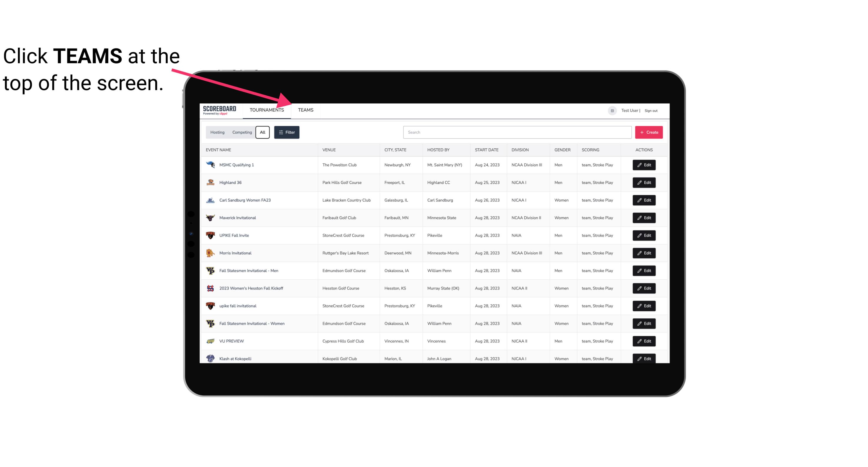Screen dimensions: 868x467
Task: Toggle the Competing filter tab
Action: 241,132
